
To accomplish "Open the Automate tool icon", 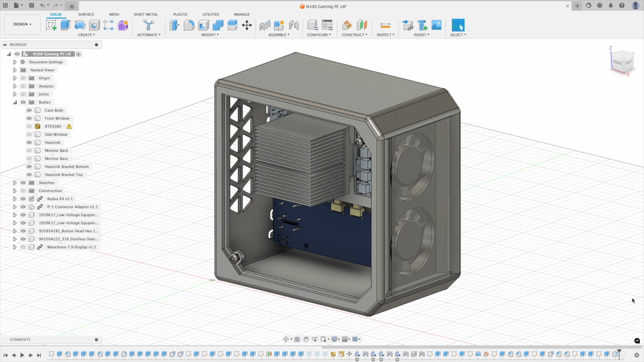I will [x=149, y=25].
